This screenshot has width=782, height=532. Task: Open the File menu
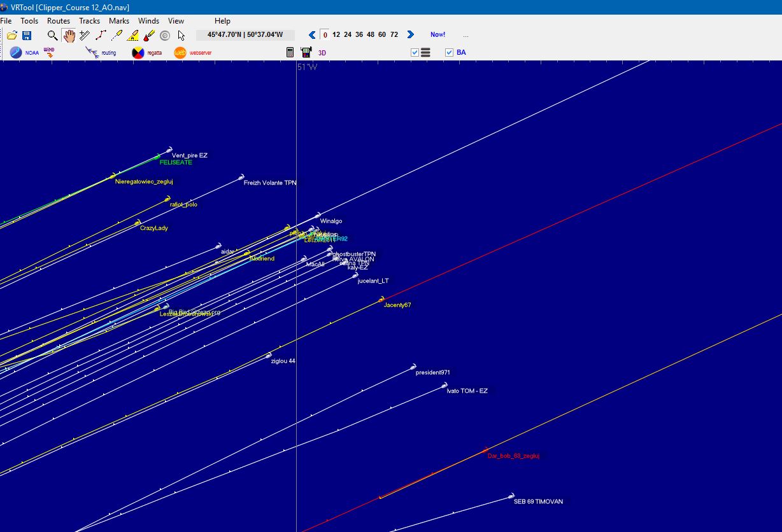tap(6, 21)
